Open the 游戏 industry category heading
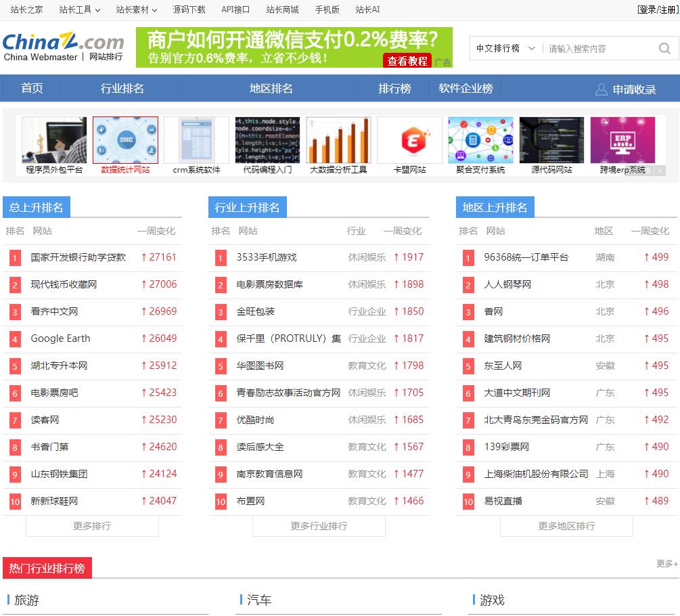The height and width of the screenshot is (616, 680). [492, 600]
